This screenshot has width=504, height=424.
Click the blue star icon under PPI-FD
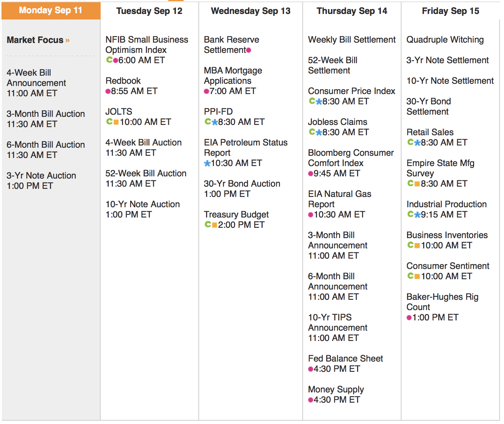tap(215, 122)
